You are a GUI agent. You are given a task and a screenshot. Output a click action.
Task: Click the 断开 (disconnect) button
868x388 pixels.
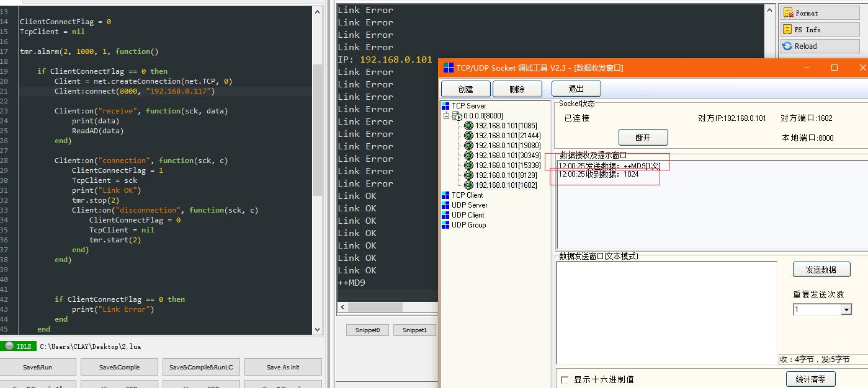[643, 138]
